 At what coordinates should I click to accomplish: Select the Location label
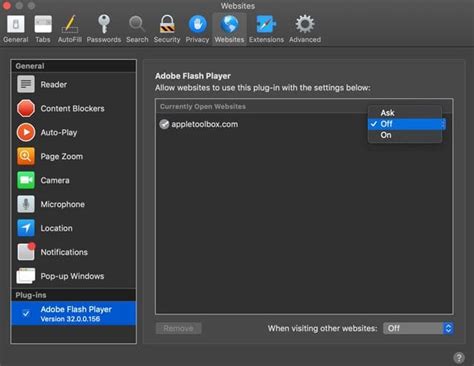tap(56, 229)
